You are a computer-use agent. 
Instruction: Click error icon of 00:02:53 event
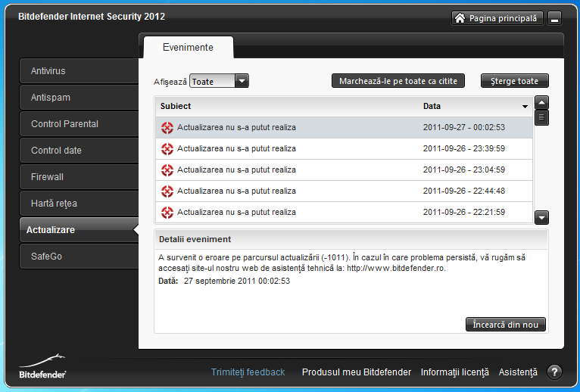167,128
